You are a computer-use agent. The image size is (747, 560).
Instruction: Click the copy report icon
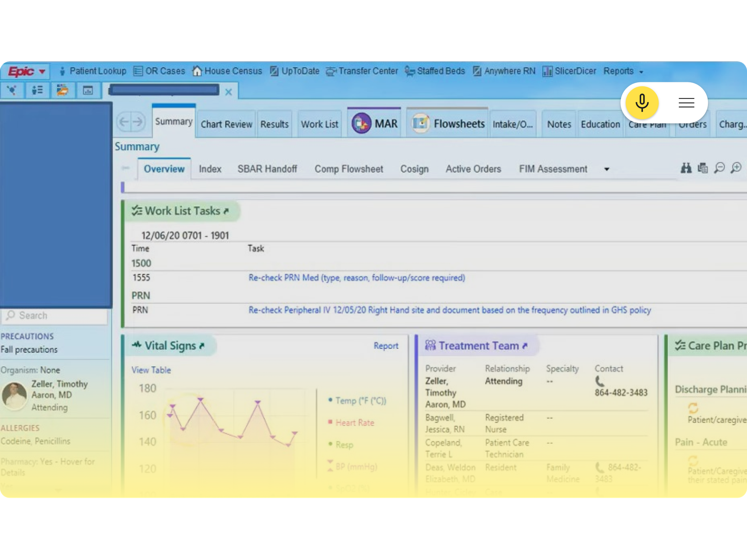(703, 168)
